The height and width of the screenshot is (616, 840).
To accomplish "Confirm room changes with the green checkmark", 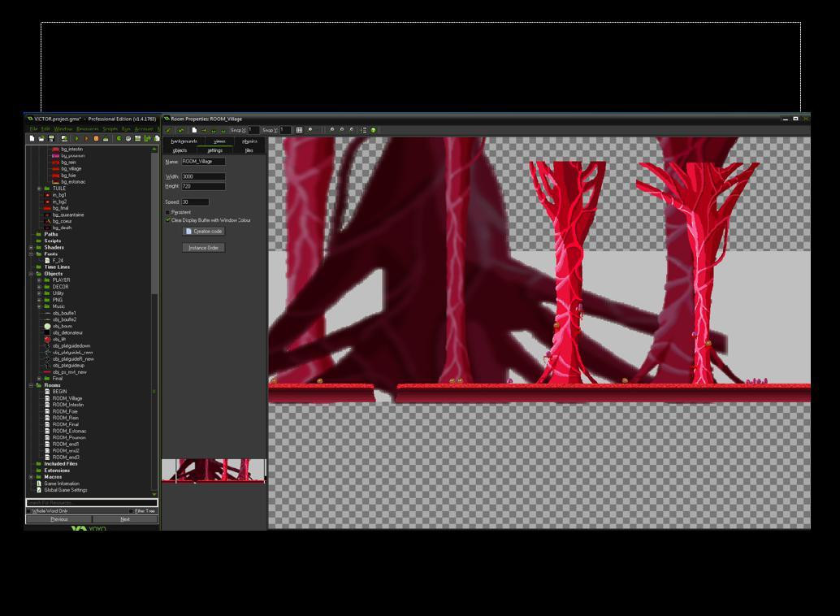I will [168, 130].
